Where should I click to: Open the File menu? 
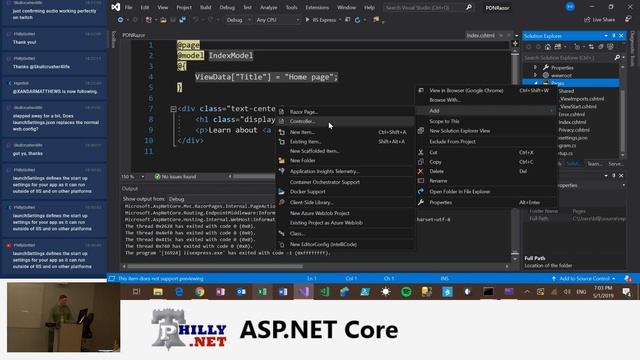[x=128, y=7]
